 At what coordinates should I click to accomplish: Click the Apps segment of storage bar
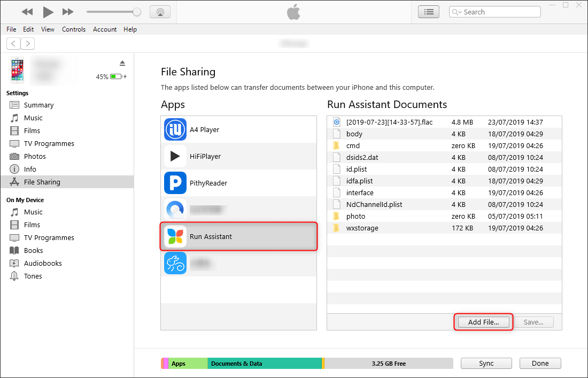(x=188, y=364)
